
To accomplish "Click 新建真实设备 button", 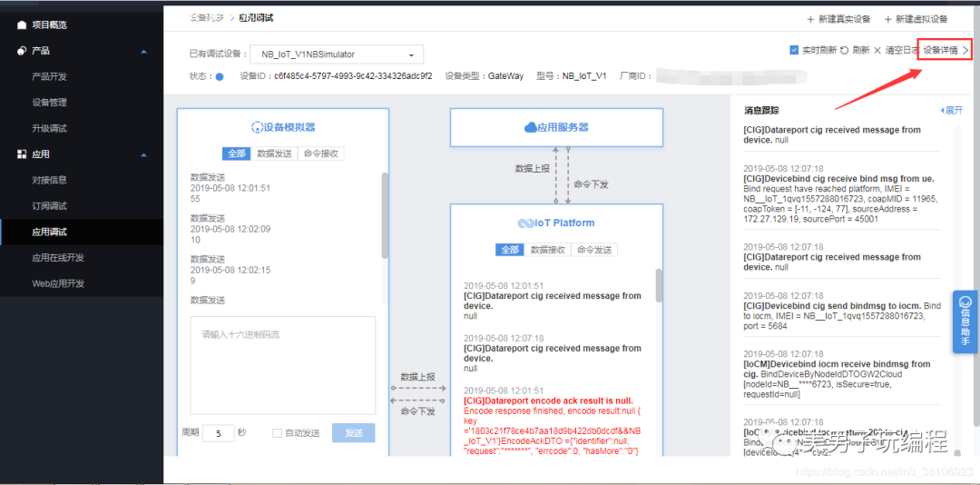I will tap(838, 19).
